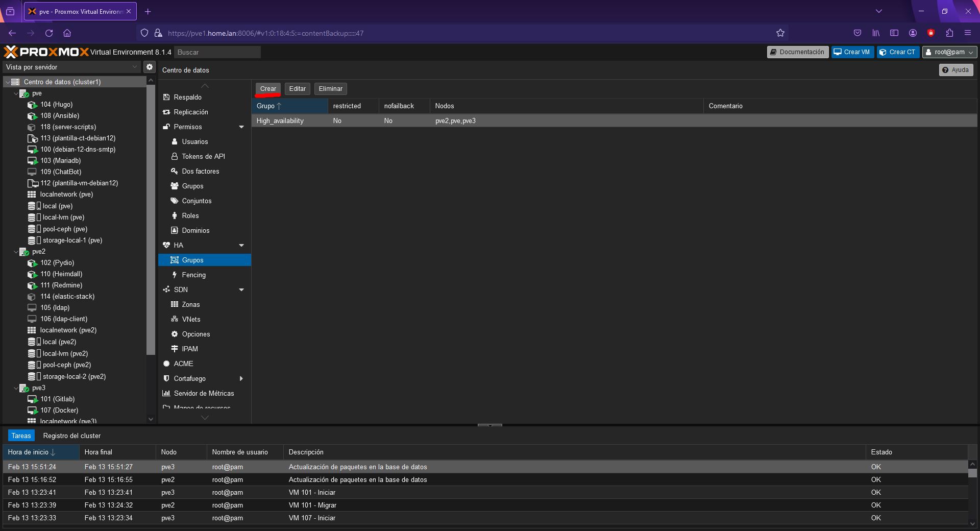The image size is (980, 531).
Task: Select HA Grupos menu item
Action: [205, 260]
